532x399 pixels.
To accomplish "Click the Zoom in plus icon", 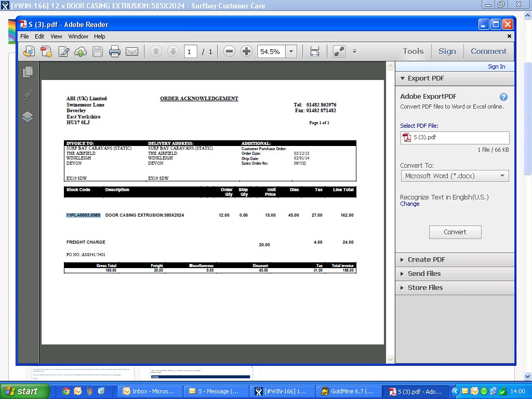I will coord(246,51).
